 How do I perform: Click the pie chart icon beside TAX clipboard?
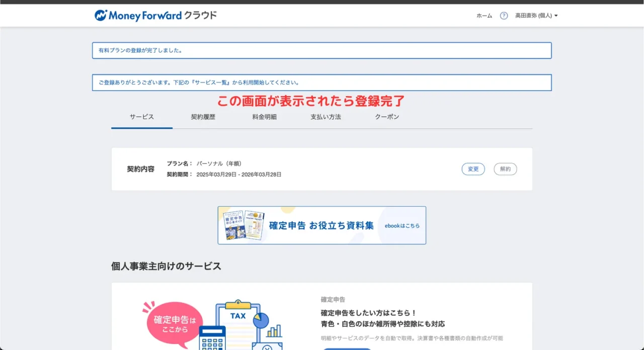point(261,320)
